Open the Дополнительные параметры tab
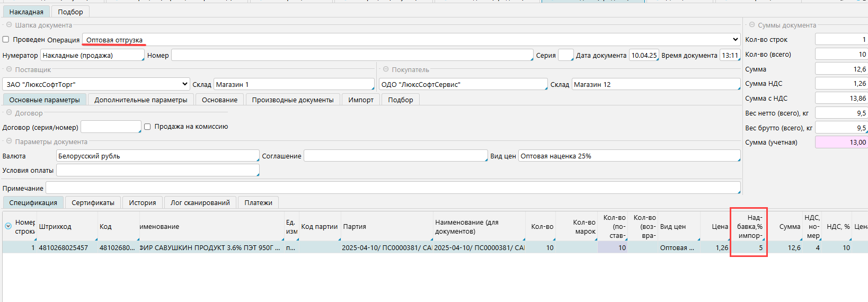This screenshot has height=302, width=868. click(140, 100)
